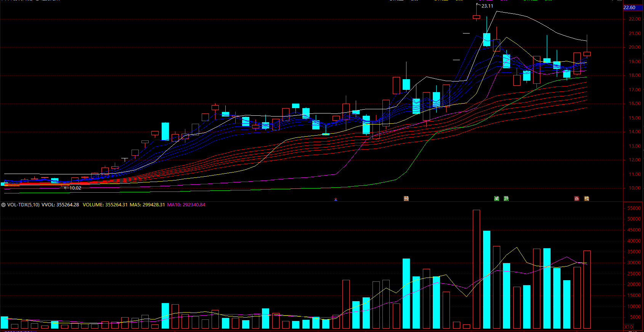Select the latest red candlestick on the chart
The height and width of the screenshot is (332, 644).
[587, 54]
